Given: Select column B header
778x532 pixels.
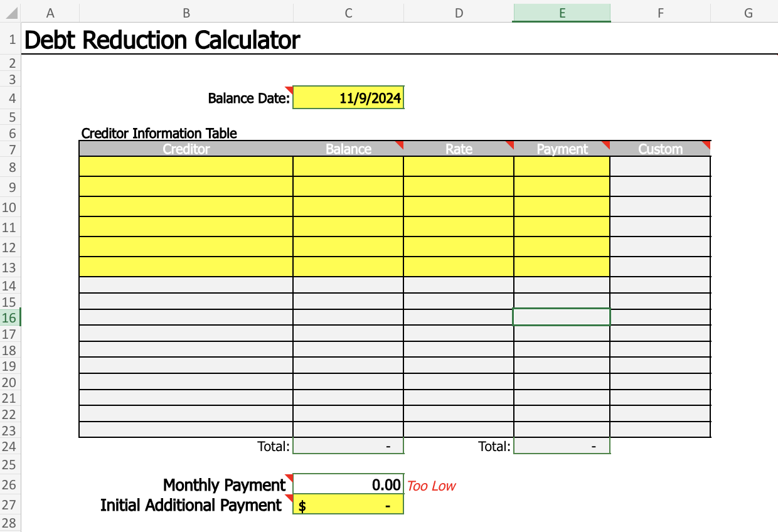Looking at the screenshot, I should click(186, 13).
